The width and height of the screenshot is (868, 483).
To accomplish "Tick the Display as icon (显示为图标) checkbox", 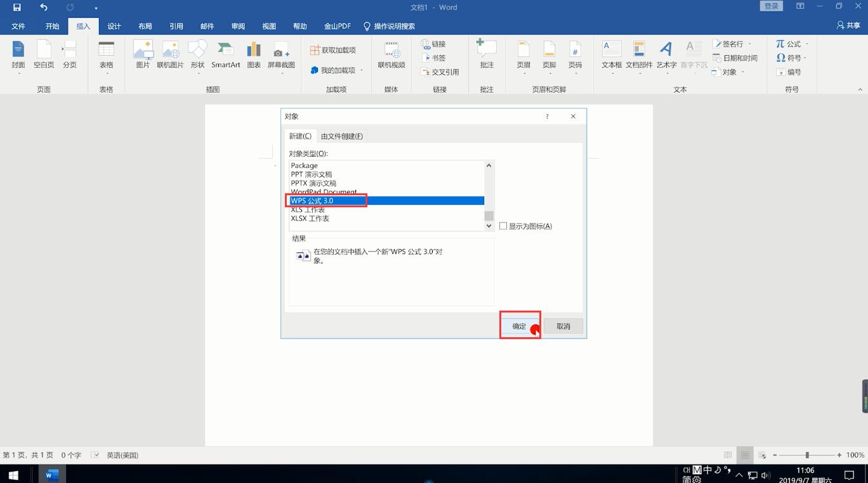I will click(503, 226).
